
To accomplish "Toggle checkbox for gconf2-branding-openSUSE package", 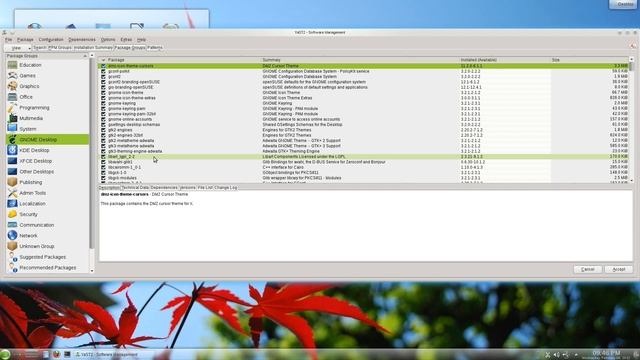I will pyautogui.click(x=103, y=82).
